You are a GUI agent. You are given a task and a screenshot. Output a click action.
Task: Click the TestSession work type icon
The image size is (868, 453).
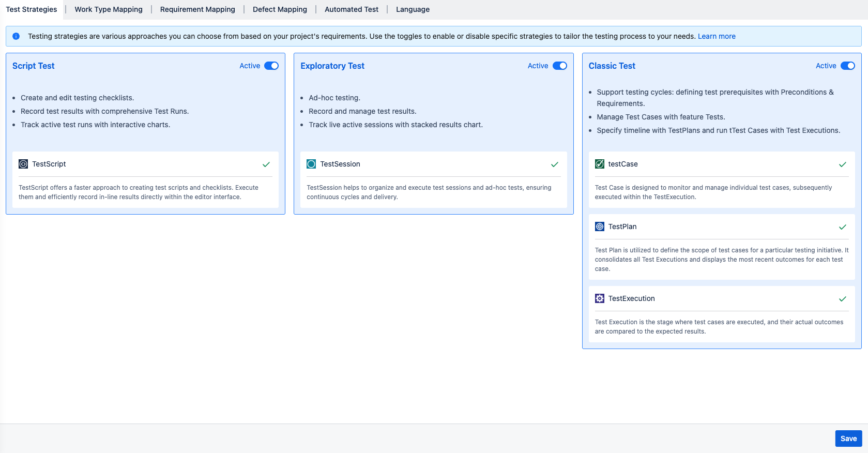click(x=311, y=164)
